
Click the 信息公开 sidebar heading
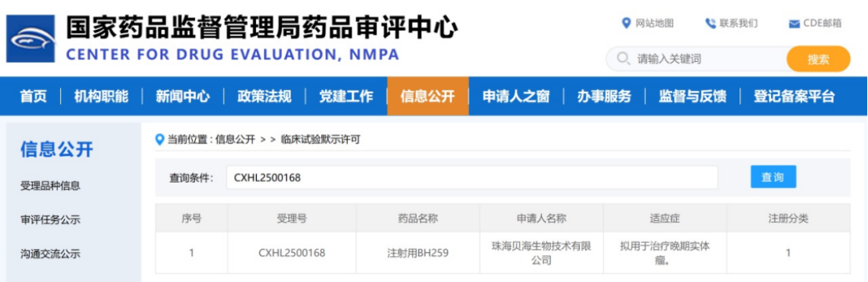click(x=57, y=149)
